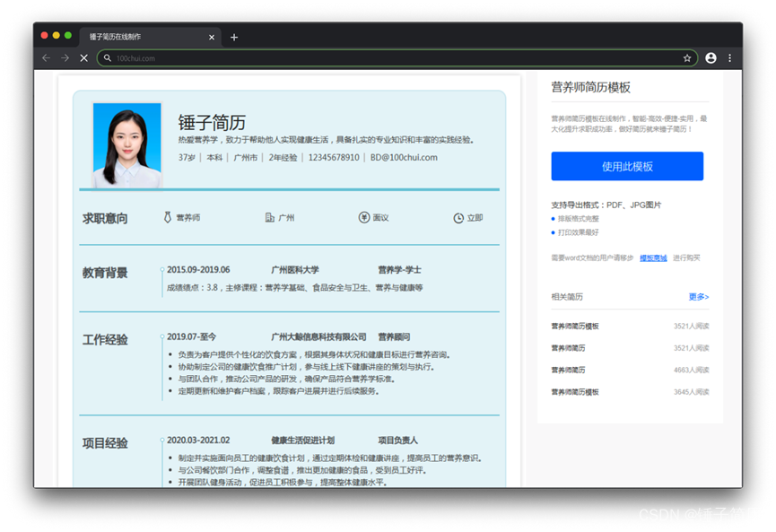This screenshot has width=776, height=532.
Task: Bookmark page with the star icon
Action: [687, 58]
